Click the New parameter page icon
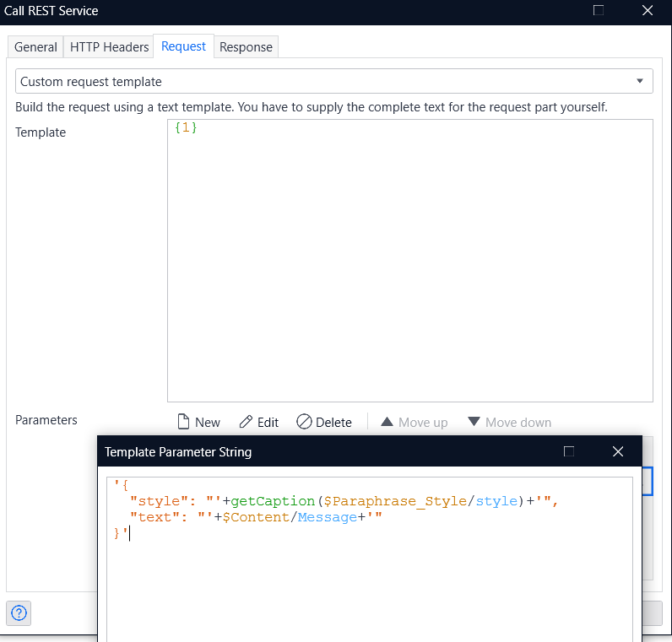The width and height of the screenshot is (672, 642). click(183, 422)
